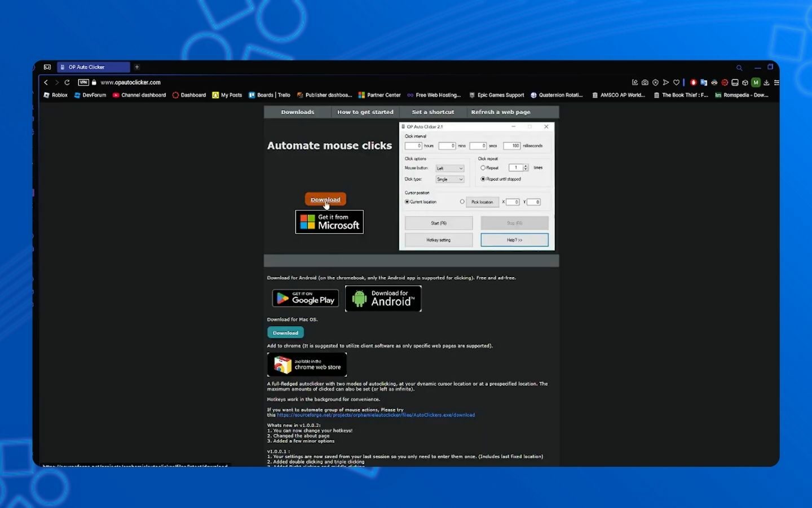Go forward with the browser forward arrow
812x508 pixels.
pos(56,82)
